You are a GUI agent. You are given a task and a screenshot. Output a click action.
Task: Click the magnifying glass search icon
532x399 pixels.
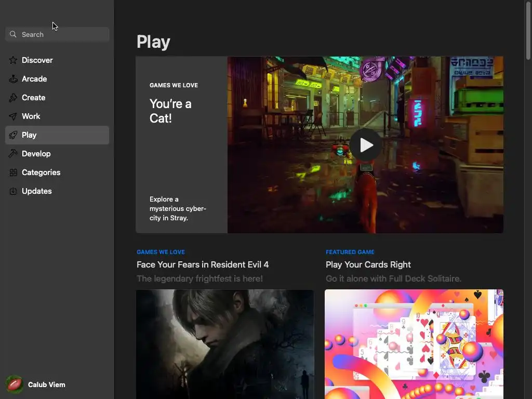coord(13,34)
